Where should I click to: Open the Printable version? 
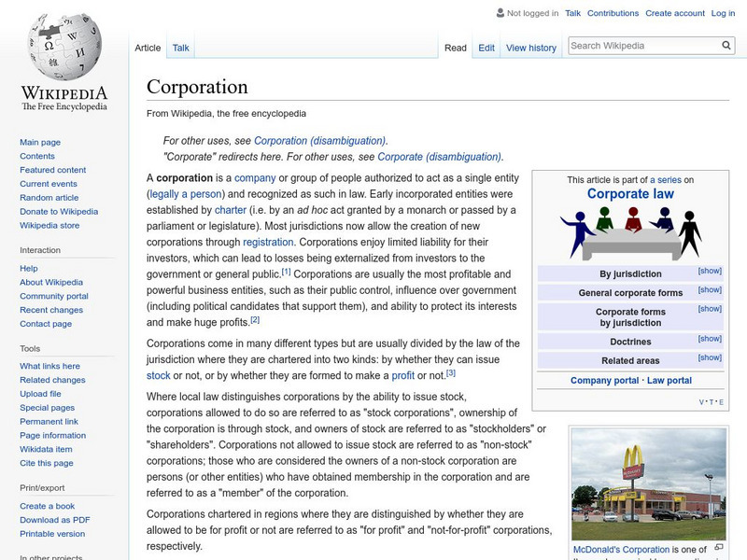tap(52, 534)
